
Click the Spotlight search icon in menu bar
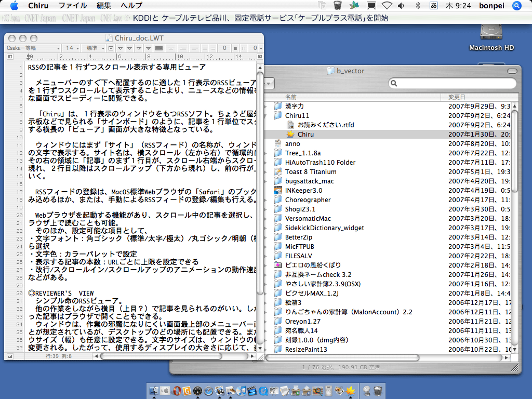point(516,6)
